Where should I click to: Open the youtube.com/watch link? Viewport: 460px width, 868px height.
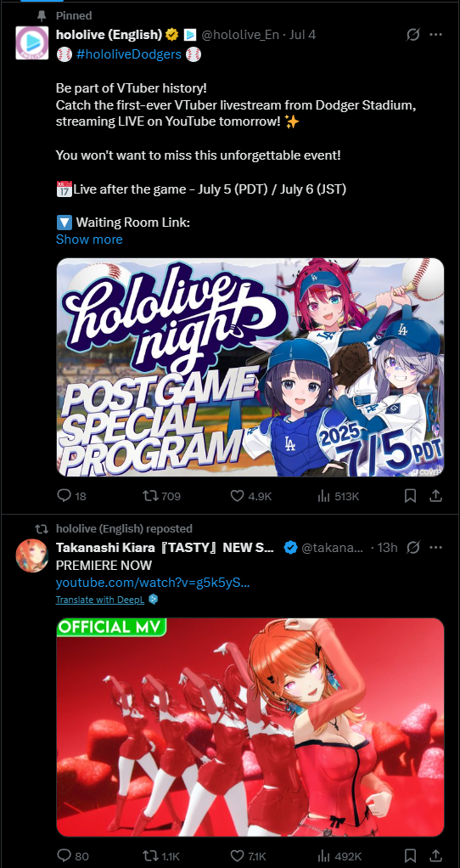(153, 583)
